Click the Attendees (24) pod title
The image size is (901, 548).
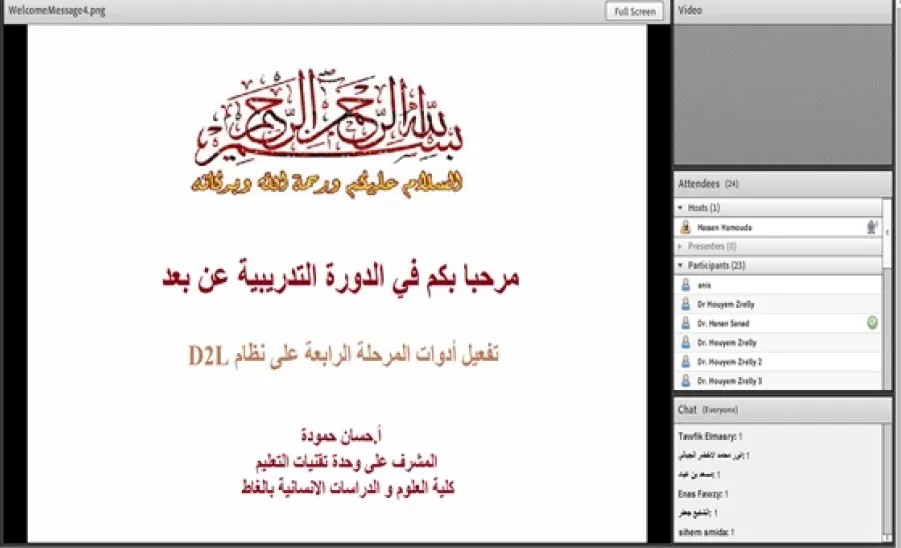[x=708, y=184]
